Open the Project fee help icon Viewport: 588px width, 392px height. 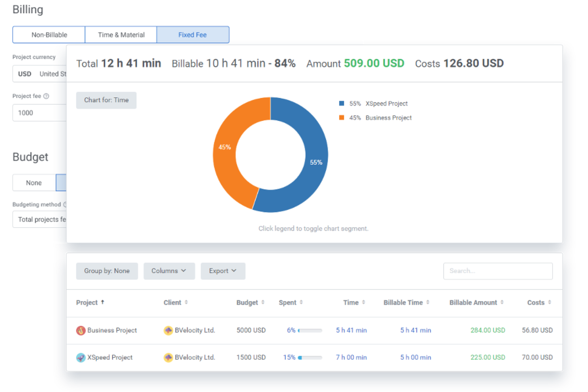coord(46,96)
